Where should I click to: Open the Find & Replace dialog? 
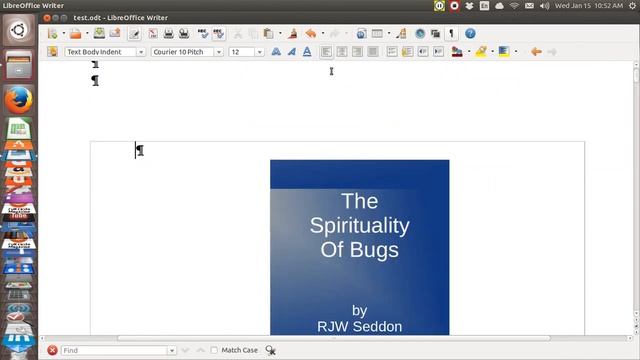[x=270, y=350]
